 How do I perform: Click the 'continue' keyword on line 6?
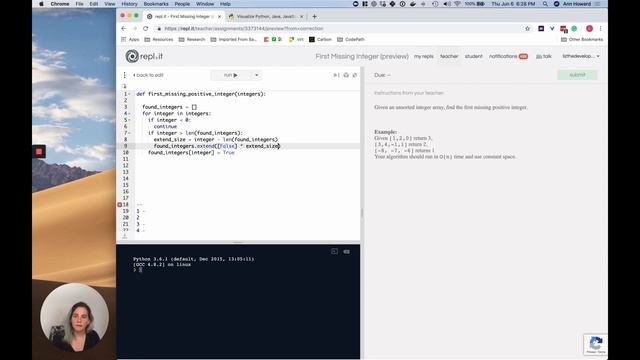[x=165, y=127]
